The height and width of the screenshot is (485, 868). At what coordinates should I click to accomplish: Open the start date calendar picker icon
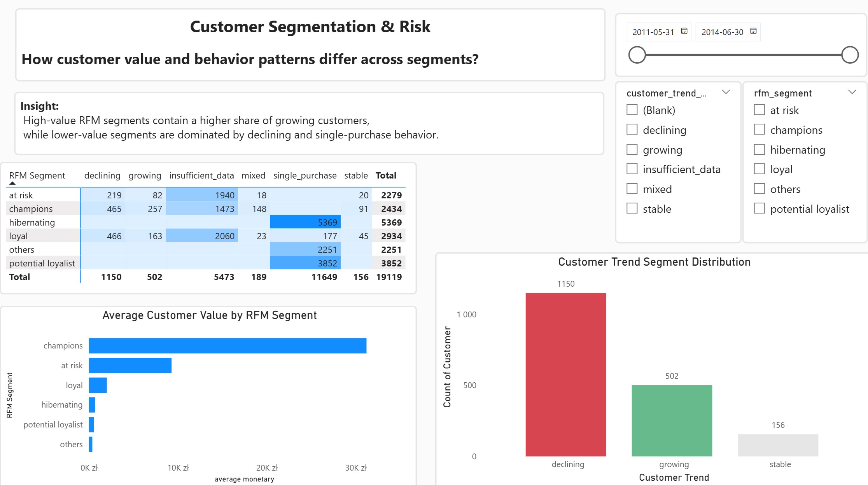point(684,31)
